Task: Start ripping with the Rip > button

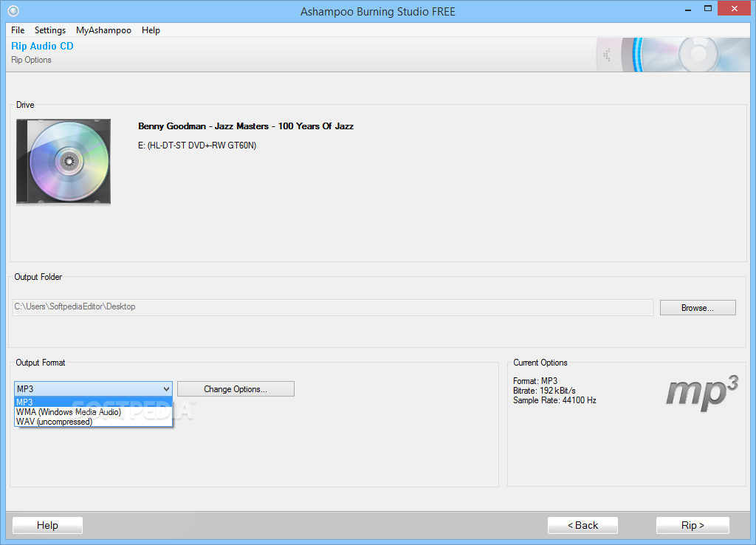Action: point(693,525)
